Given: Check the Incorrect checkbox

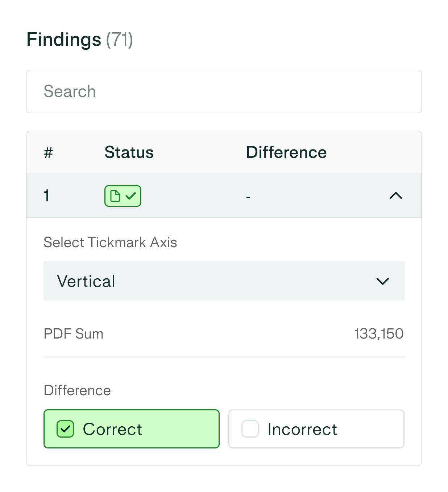Looking at the screenshot, I should (250, 429).
